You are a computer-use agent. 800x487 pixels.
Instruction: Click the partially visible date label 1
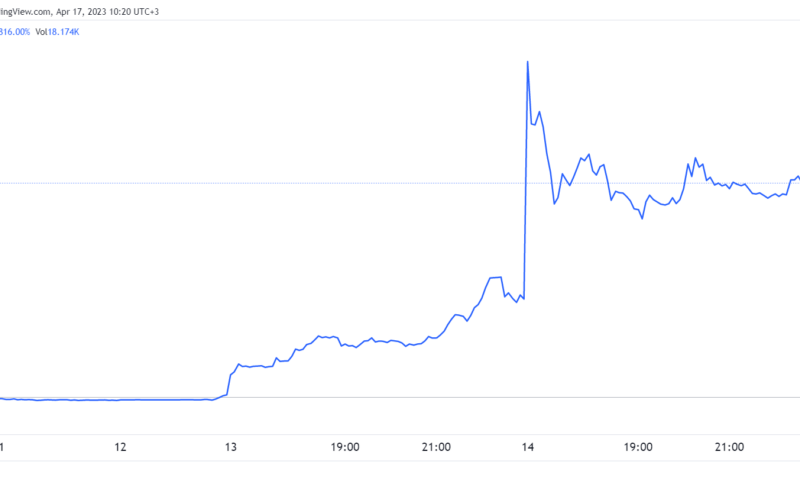point(2,447)
